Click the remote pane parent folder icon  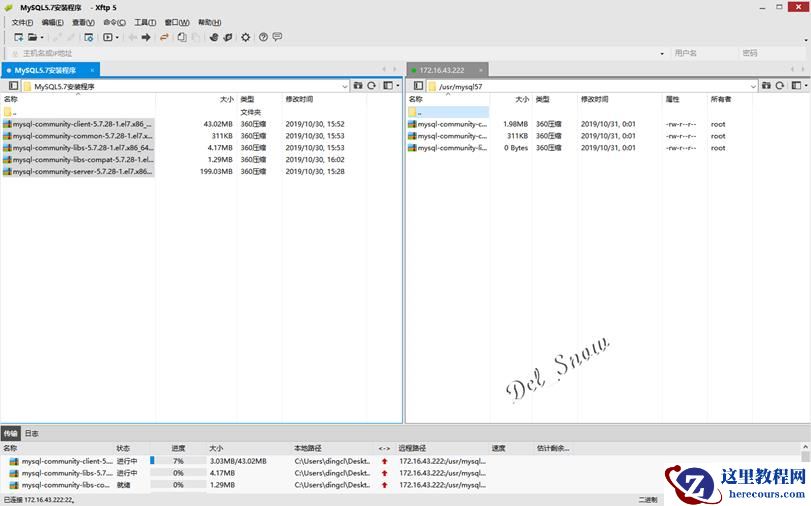click(766, 85)
